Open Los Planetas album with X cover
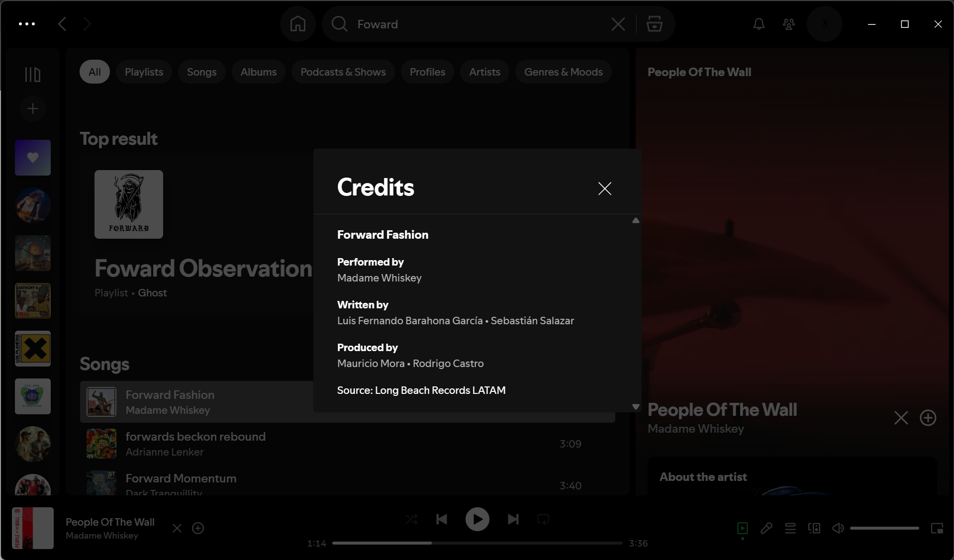 [33, 349]
